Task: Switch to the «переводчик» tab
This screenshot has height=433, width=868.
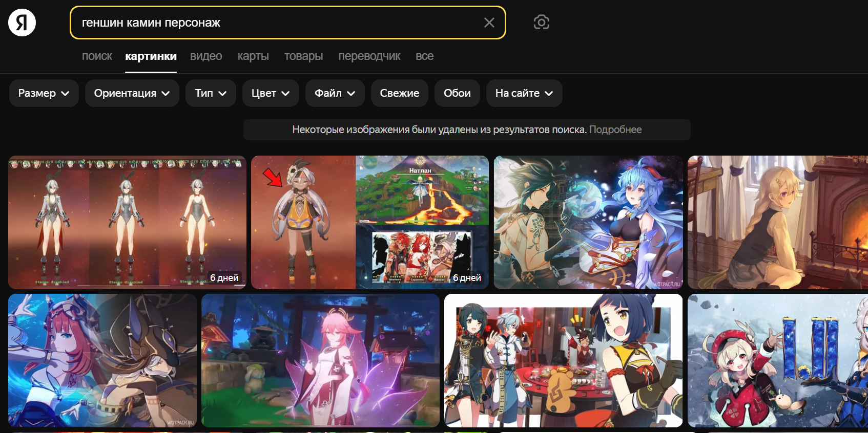Action: [x=369, y=56]
